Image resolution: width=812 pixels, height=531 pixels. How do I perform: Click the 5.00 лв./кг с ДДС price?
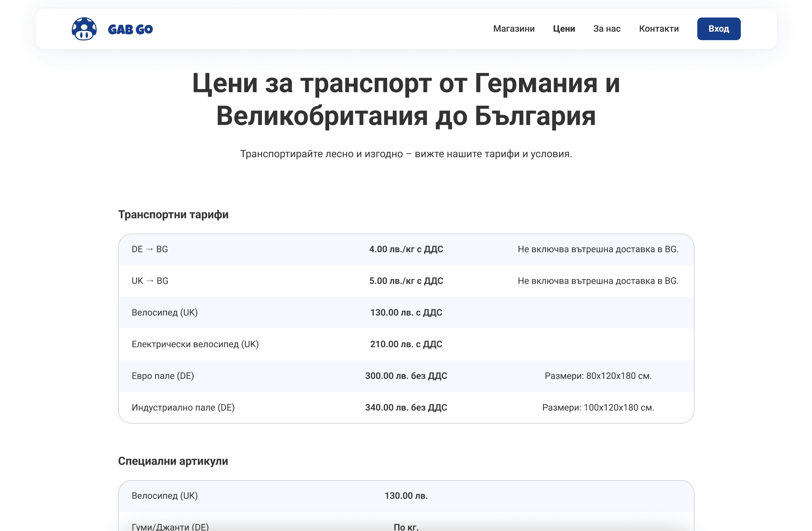(x=406, y=281)
